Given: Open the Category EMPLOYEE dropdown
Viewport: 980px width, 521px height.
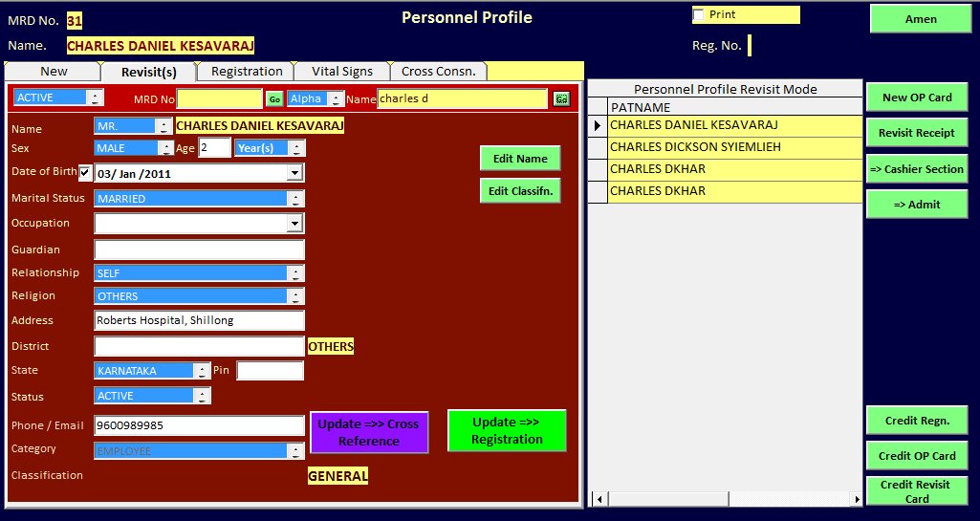Looking at the screenshot, I should click(x=199, y=451).
